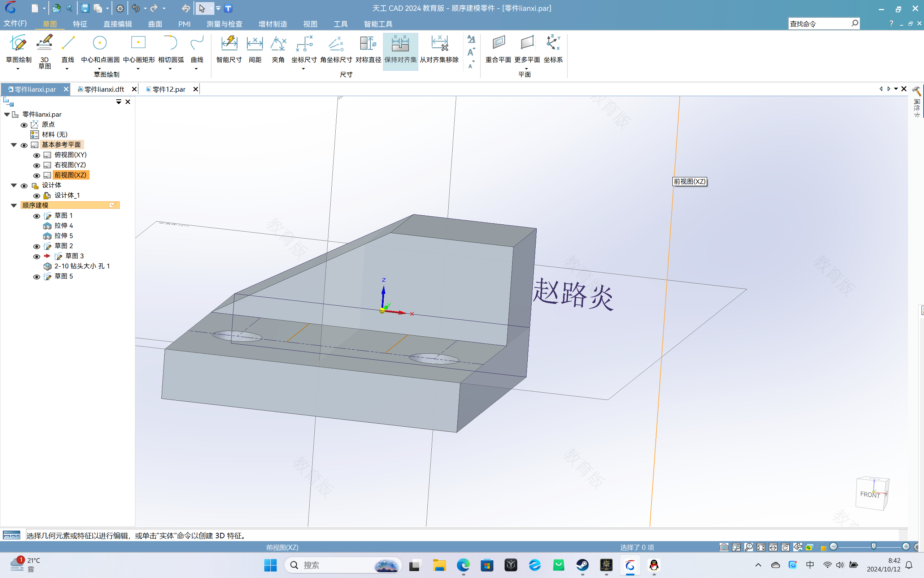Select the 草图绘制 sketch tool

18,48
